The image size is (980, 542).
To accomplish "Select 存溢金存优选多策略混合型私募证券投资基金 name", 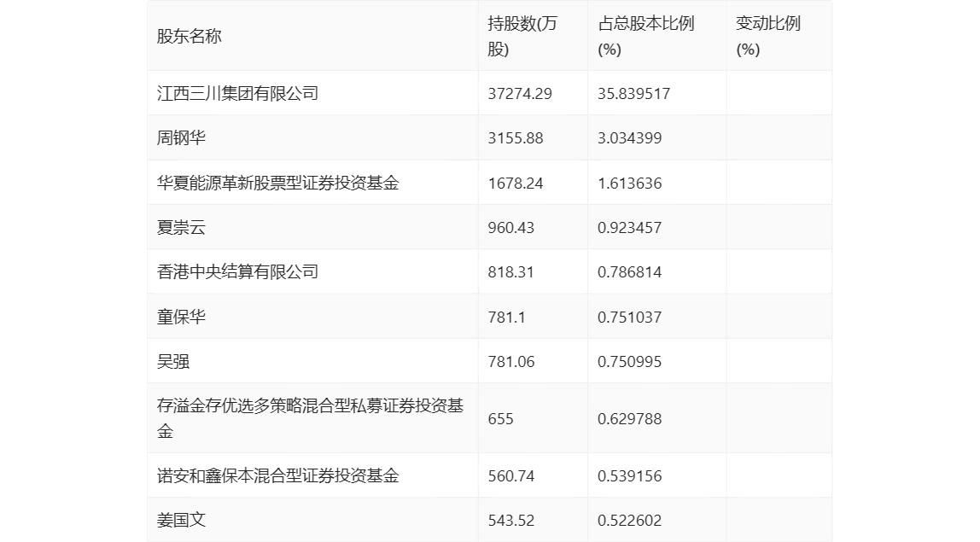I will pos(310,419).
